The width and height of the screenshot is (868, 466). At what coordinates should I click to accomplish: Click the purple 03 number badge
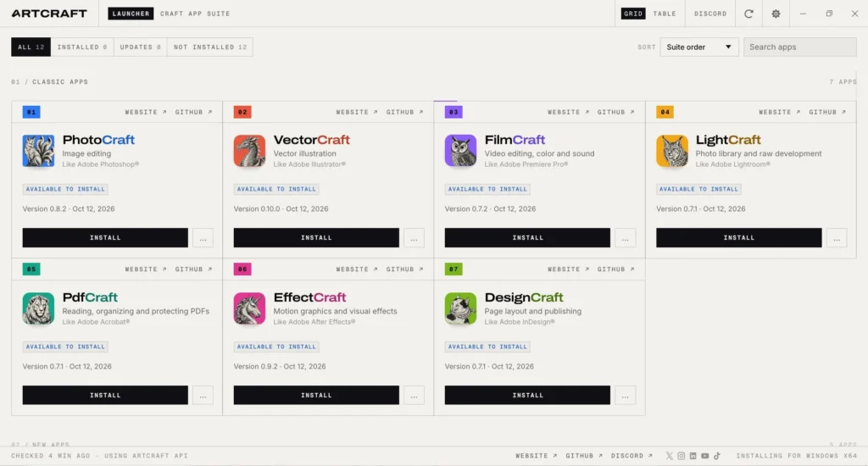tap(453, 112)
